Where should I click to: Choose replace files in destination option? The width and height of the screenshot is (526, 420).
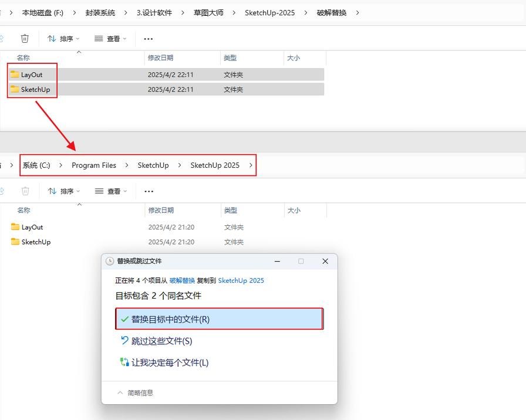pos(220,319)
